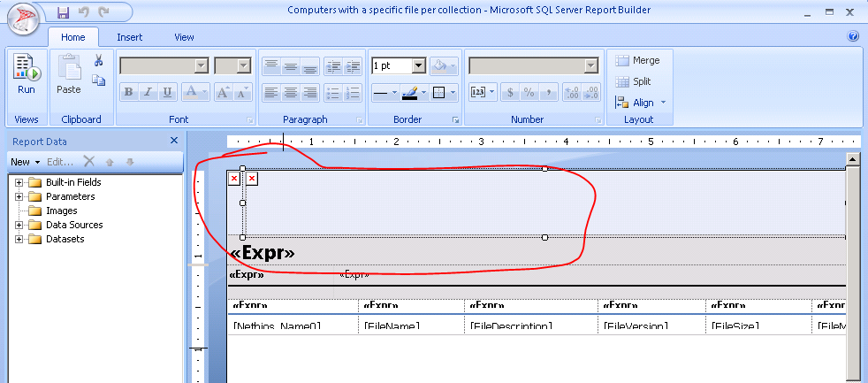Select the Images folder

pos(53,211)
